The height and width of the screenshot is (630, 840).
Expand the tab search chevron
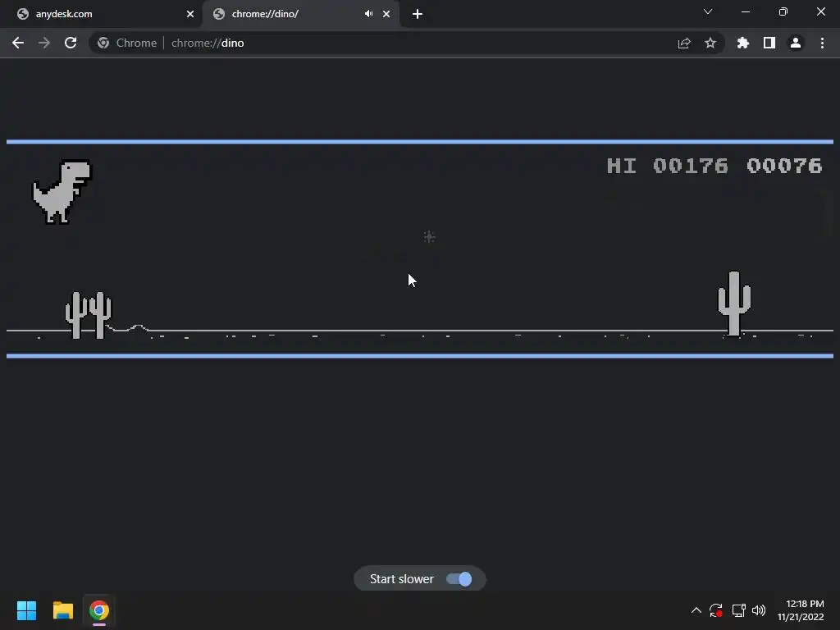click(708, 11)
